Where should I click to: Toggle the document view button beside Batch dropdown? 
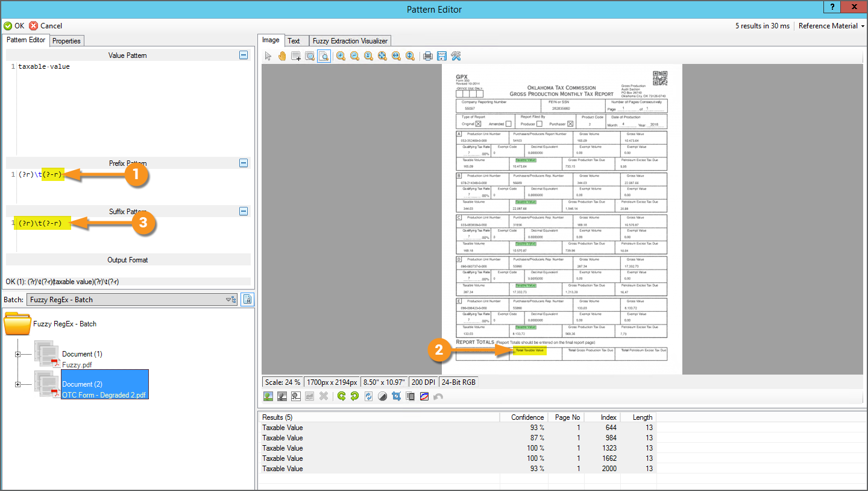[x=247, y=299]
